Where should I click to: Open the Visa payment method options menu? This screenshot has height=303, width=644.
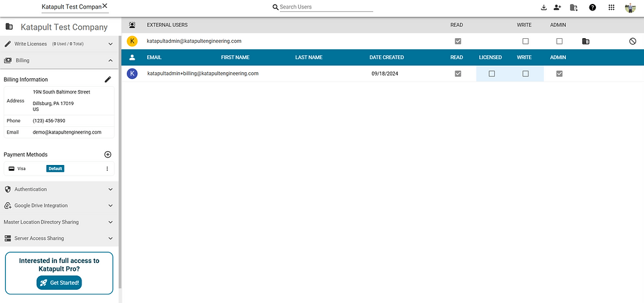[x=107, y=169]
